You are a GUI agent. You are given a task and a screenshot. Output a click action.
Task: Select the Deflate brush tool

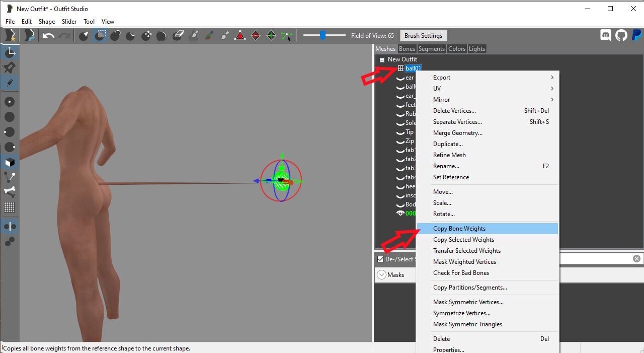[130, 36]
